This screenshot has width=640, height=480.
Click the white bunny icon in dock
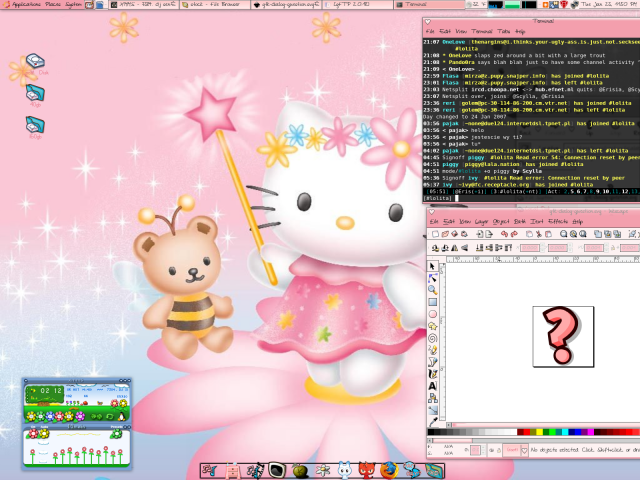tap(344, 470)
